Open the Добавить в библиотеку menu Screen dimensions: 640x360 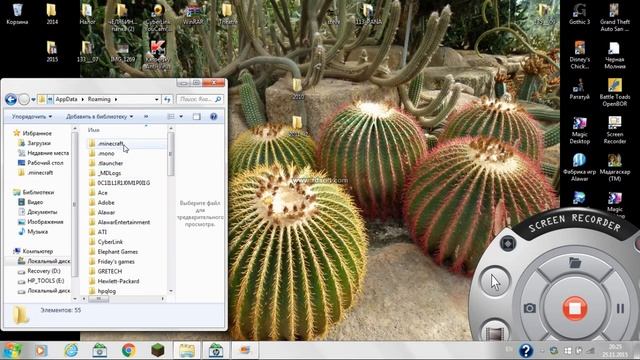pos(100,117)
